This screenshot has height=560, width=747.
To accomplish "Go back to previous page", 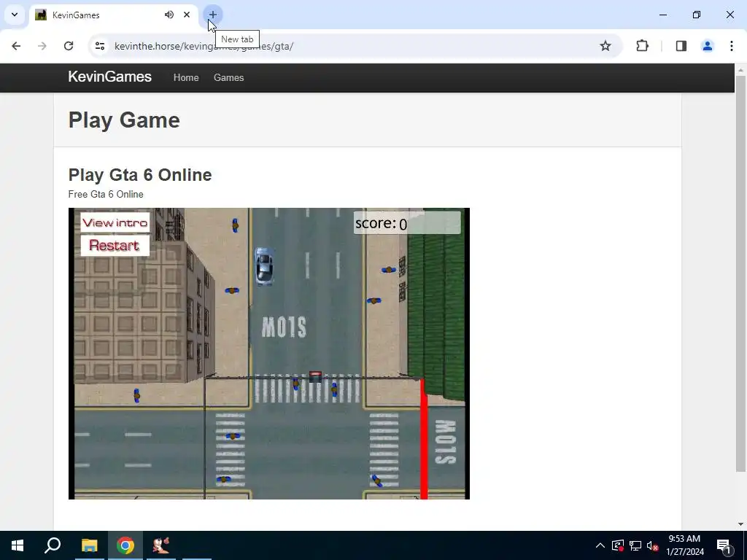I will [x=16, y=46].
